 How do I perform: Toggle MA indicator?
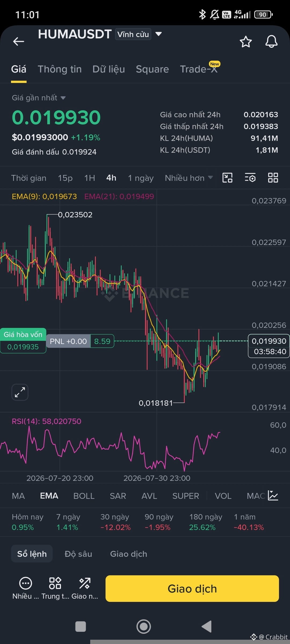coord(18,496)
